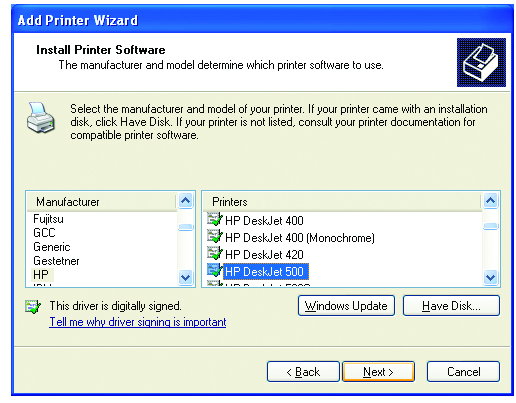
Task: Select Fujitsu in the Manufacturer list
Action: (48, 219)
